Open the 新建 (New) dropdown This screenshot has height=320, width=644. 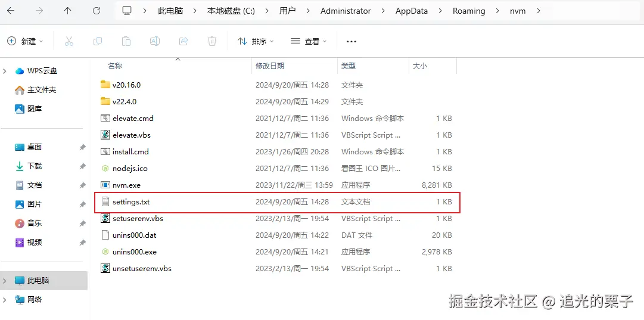click(25, 41)
